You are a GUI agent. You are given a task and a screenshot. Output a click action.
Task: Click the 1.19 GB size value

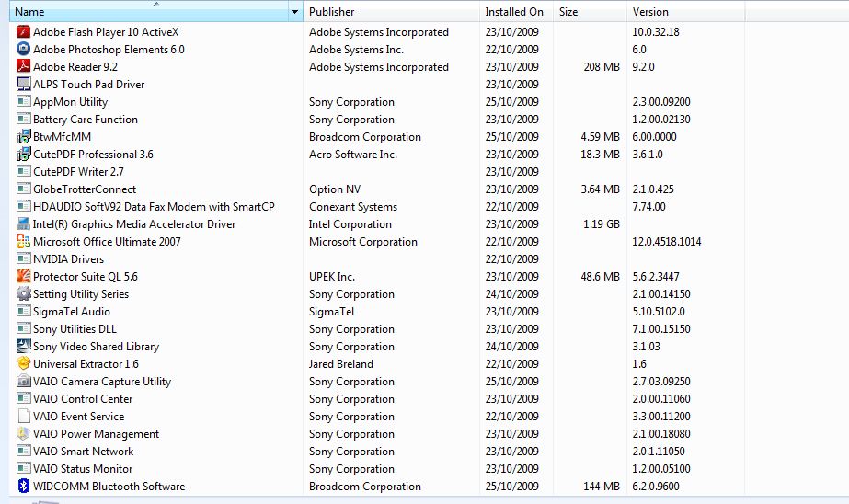602,224
